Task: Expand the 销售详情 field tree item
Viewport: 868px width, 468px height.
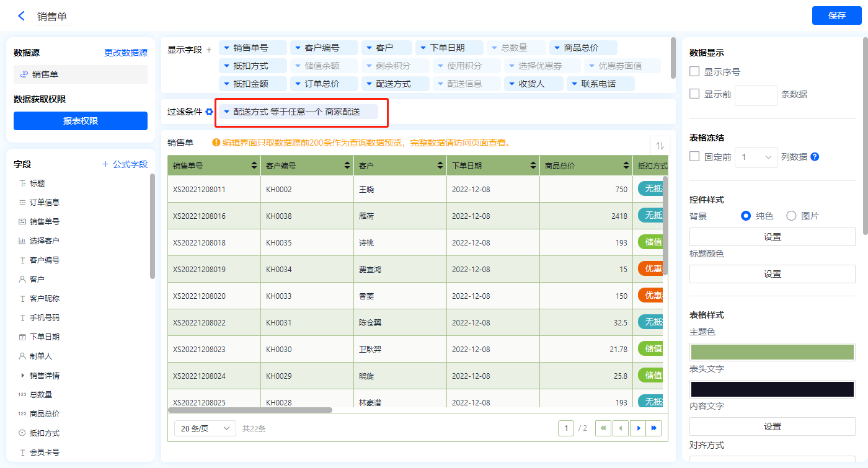Action: pos(23,376)
